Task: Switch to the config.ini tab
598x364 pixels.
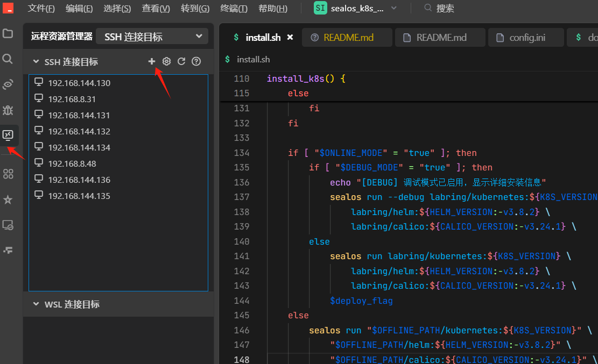Action: [x=526, y=37]
